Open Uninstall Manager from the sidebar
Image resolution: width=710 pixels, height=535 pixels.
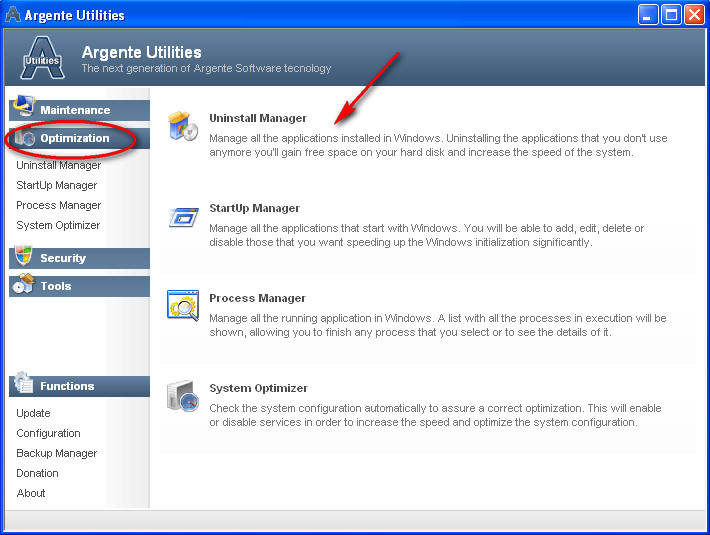tap(58, 166)
